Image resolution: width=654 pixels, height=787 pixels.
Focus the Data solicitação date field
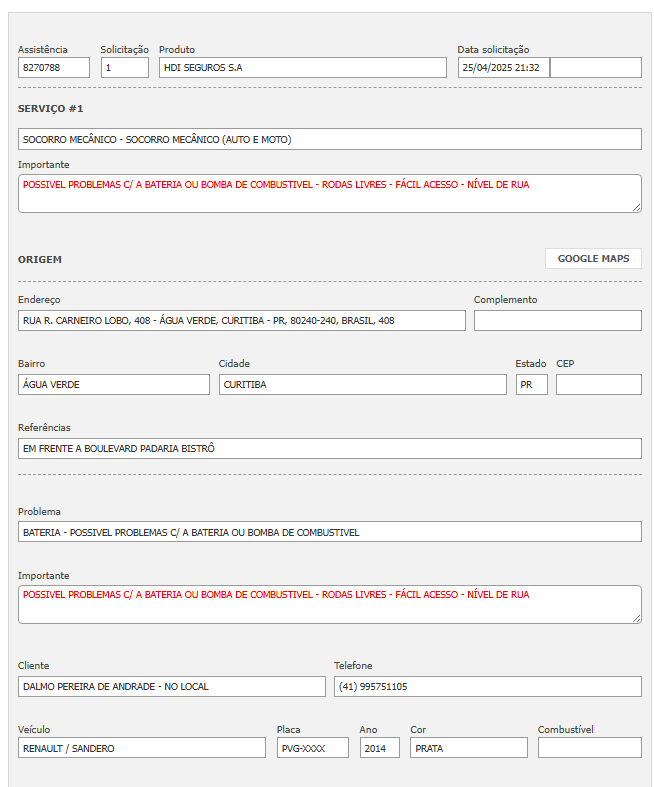pyautogui.click(x=503, y=68)
